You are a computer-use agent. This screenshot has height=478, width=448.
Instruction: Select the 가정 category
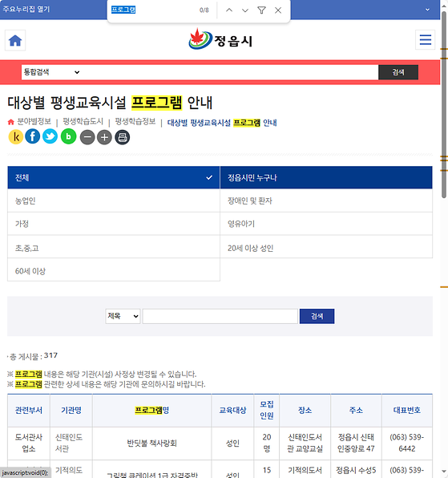pyautogui.click(x=114, y=224)
